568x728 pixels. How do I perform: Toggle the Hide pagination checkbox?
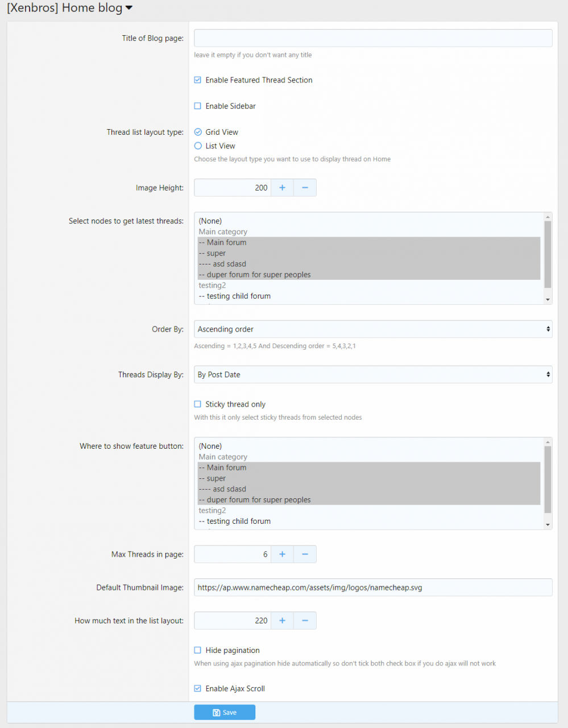tap(198, 650)
